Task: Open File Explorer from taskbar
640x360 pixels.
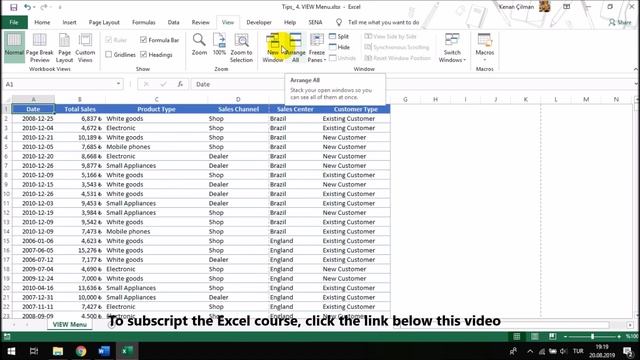Action: (58, 351)
